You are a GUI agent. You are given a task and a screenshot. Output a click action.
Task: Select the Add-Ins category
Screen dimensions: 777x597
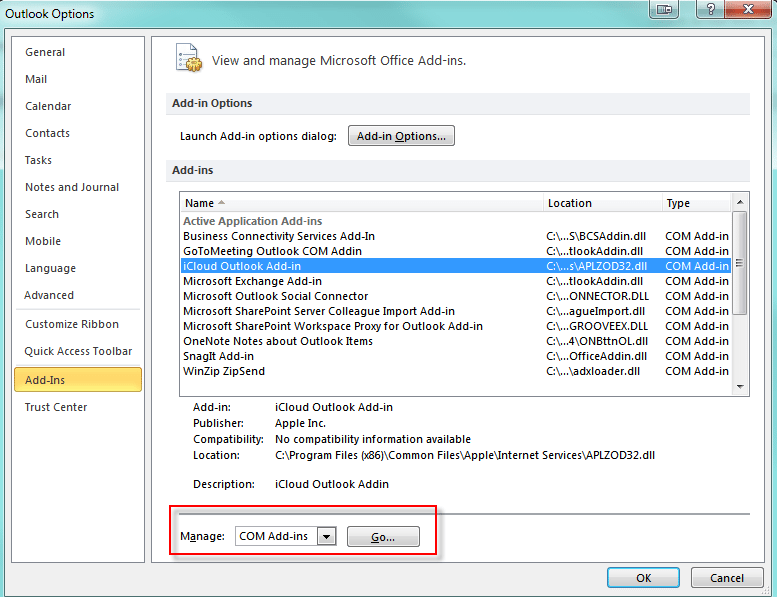pyautogui.click(x=78, y=380)
